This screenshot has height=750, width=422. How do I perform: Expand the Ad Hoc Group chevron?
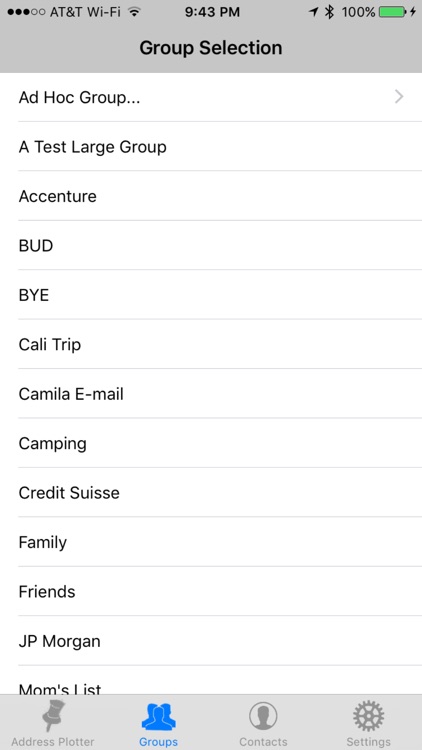tap(399, 97)
